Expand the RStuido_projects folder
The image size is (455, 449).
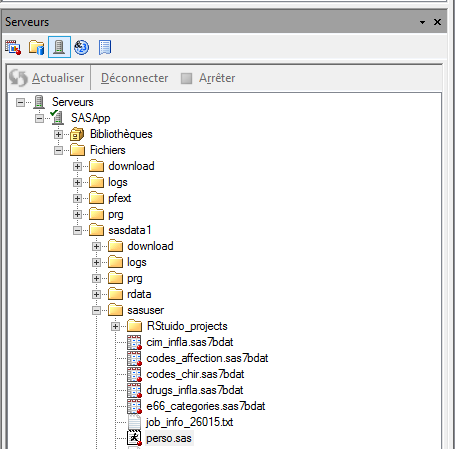click(x=115, y=326)
